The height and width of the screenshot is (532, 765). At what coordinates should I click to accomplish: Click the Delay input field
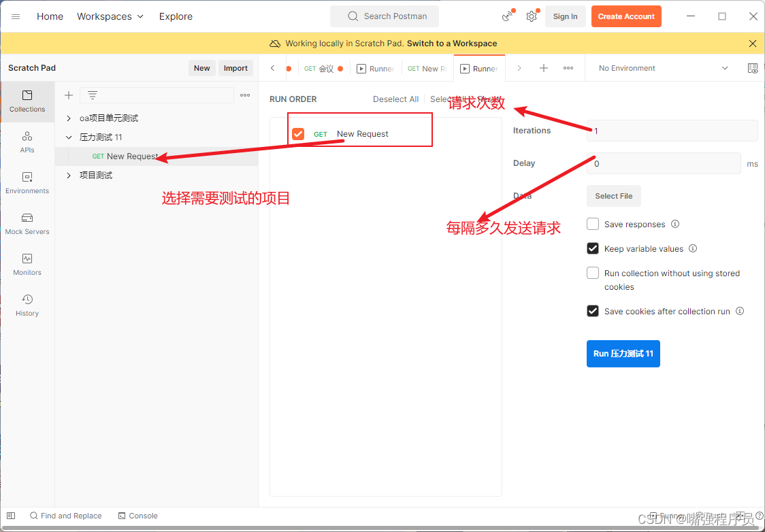coord(664,163)
